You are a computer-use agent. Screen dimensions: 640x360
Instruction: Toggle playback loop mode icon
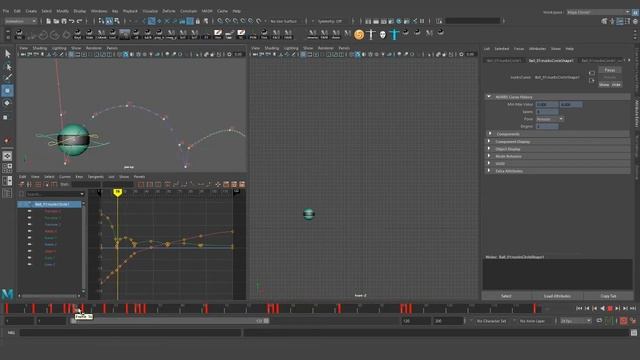pyautogui.click(x=599, y=321)
